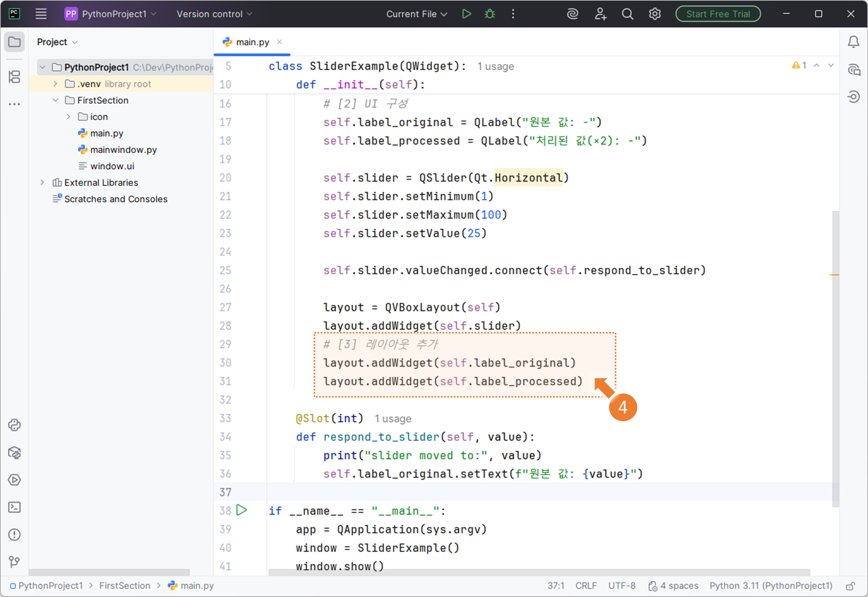Open the Problems tool window
The height and width of the screenshot is (597, 868).
coord(14,534)
